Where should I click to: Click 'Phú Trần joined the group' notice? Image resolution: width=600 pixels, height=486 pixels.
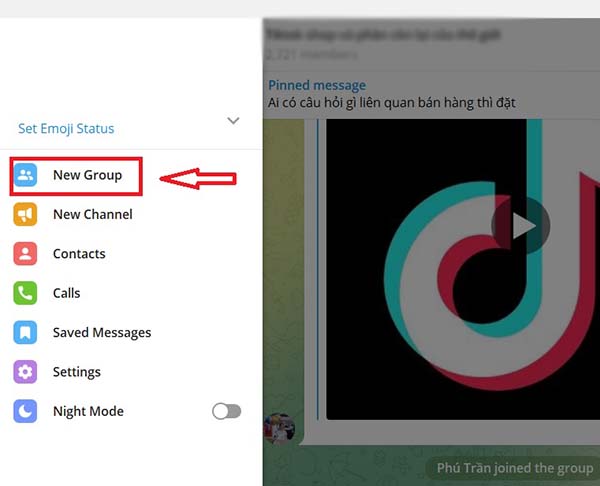click(x=515, y=468)
